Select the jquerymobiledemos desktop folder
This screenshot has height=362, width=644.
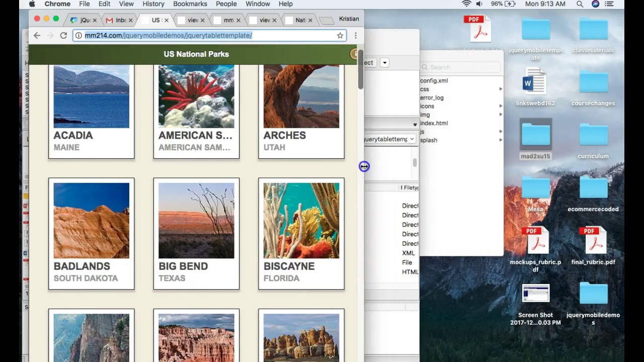pyautogui.click(x=593, y=304)
